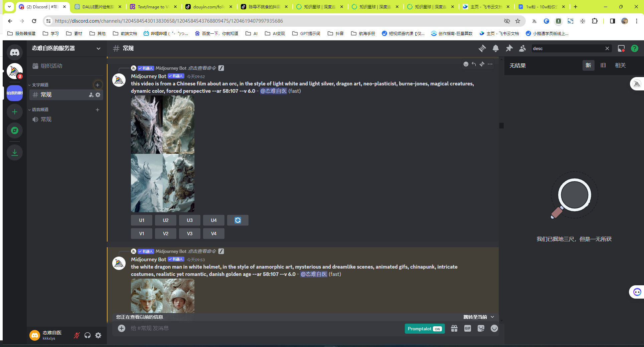Open User Settings gear icon

tap(98, 335)
